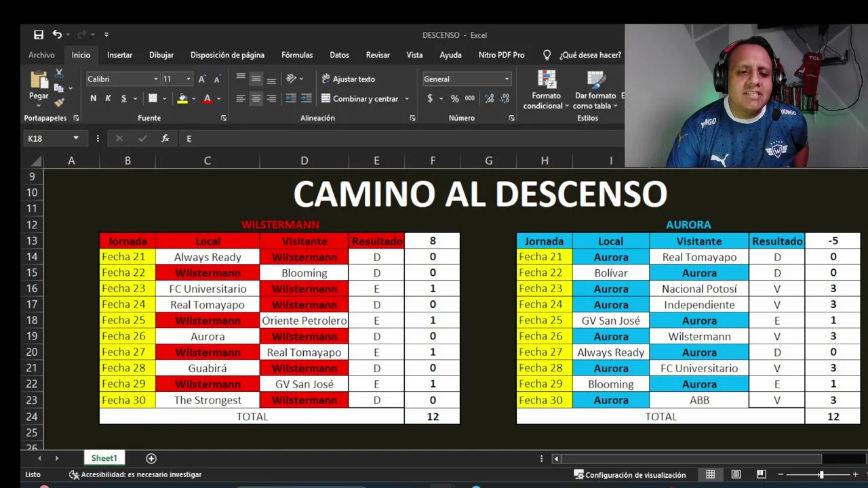Add a new sheet with the plus icon
The width and height of the screenshot is (868, 488).
point(151,459)
